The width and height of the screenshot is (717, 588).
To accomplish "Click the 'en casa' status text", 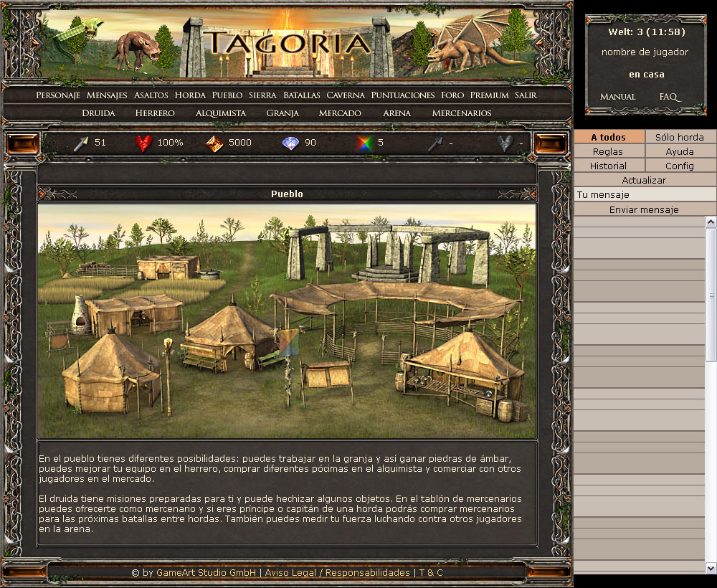I will [x=647, y=74].
